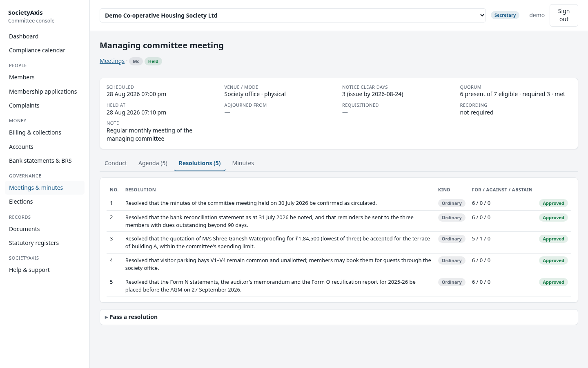Click the venue 'Society office · physical'

[255, 94]
